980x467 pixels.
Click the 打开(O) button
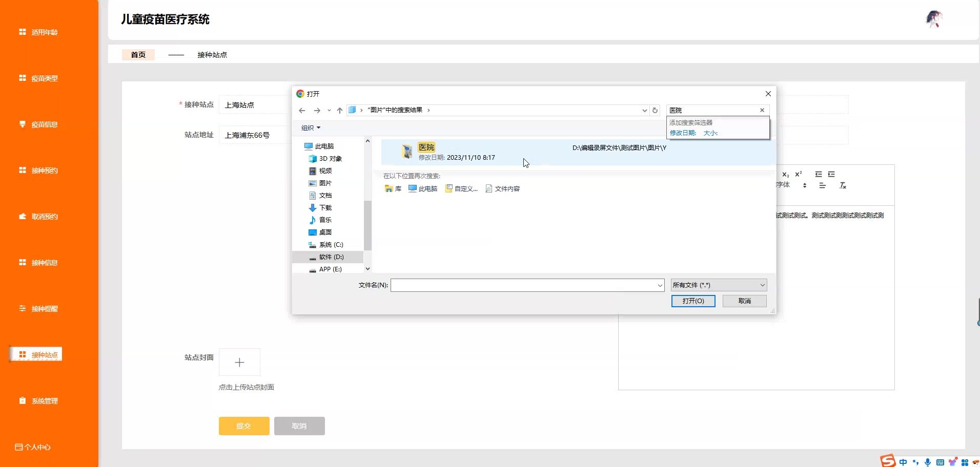click(x=693, y=301)
